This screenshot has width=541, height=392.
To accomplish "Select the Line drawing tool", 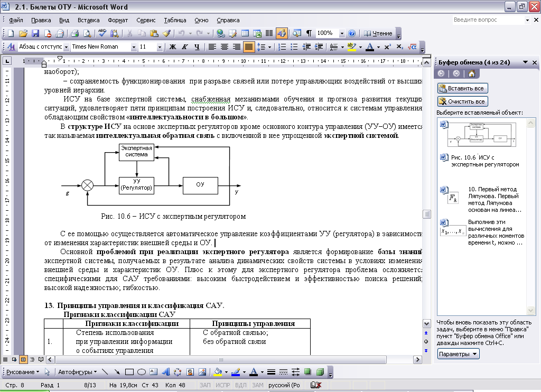I will pyautogui.click(x=105, y=372).
